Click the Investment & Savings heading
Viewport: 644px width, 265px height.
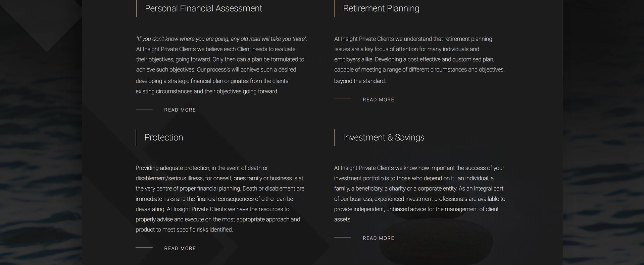point(384,137)
